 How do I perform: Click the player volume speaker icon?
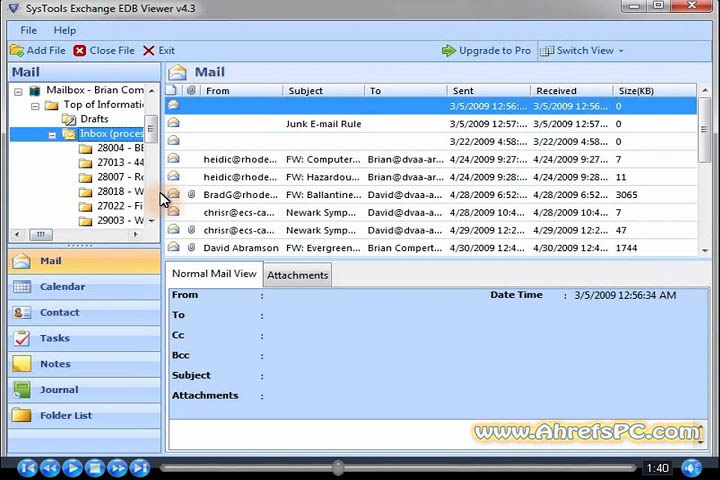(692, 468)
